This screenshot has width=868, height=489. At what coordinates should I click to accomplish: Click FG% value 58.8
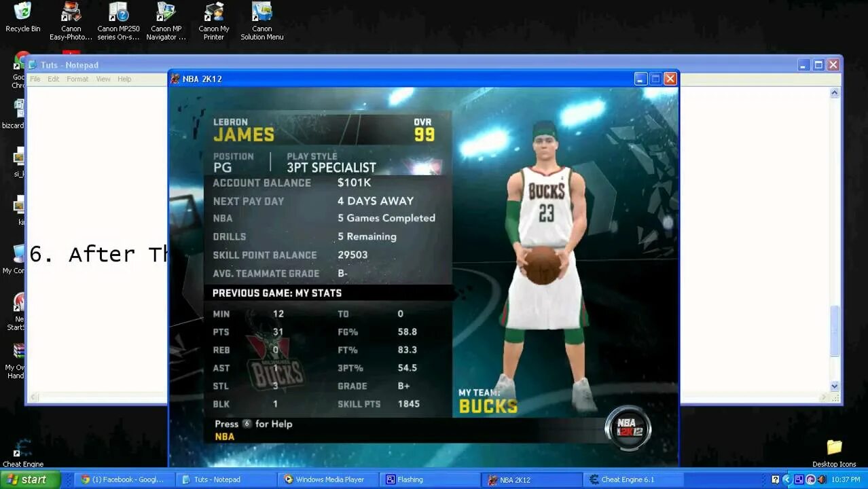(408, 332)
